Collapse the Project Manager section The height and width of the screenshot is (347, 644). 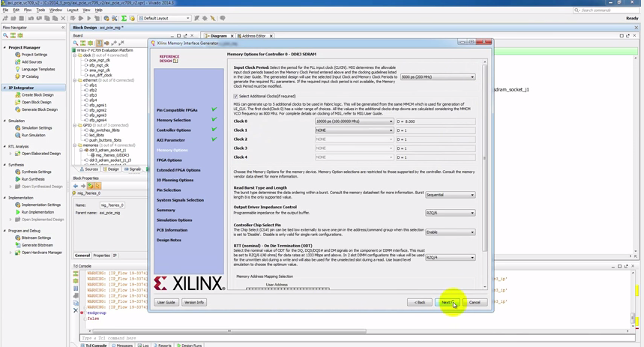coord(5,47)
